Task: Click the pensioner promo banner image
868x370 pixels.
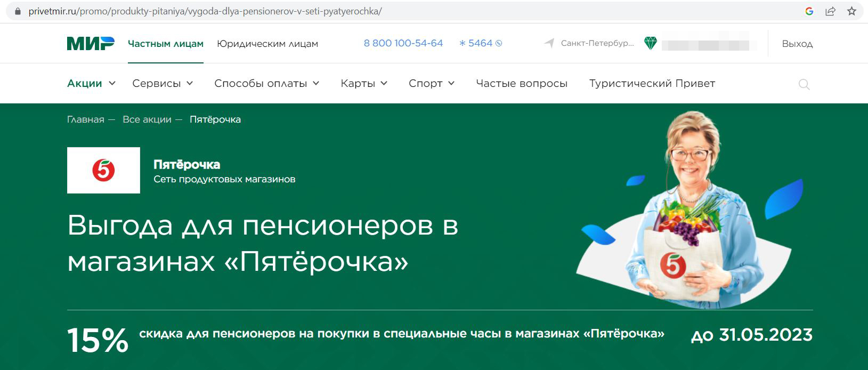Action: pyautogui.click(x=690, y=210)
